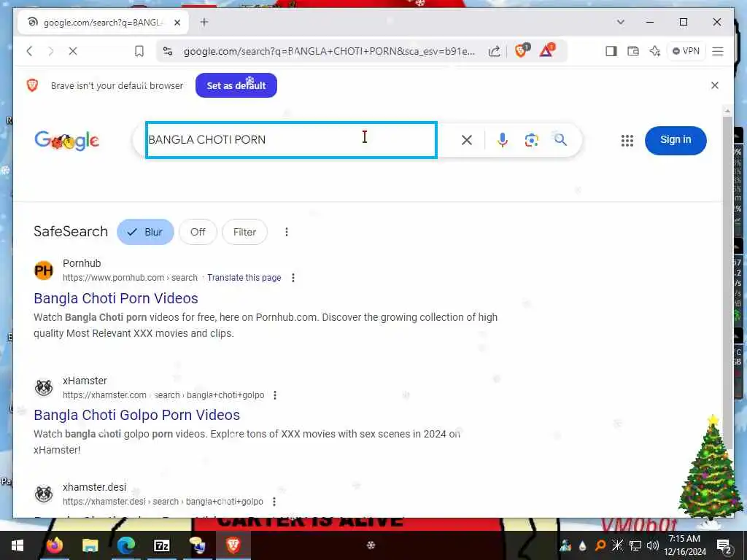Open SafeSearch more options menu

[286, 232]
